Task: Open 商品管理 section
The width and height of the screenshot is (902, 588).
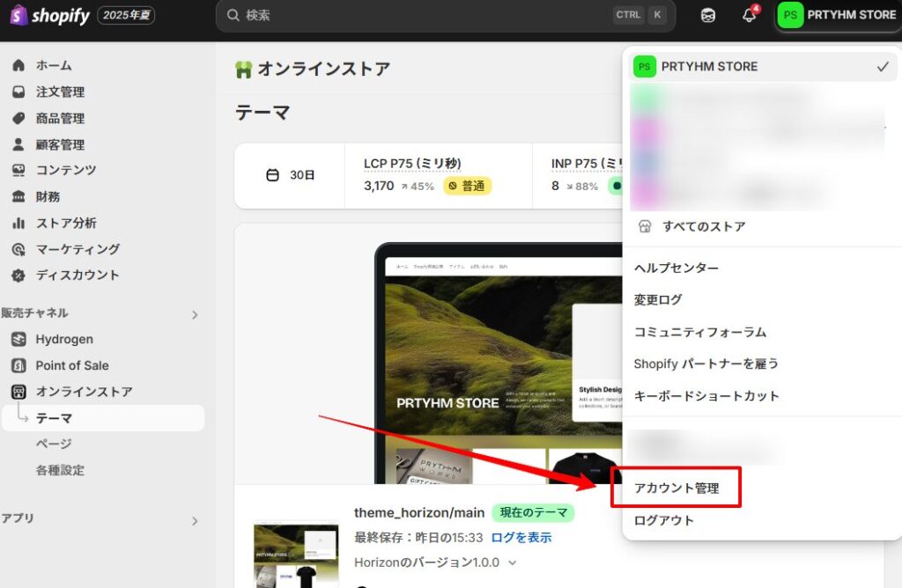Action: (60, 119)
